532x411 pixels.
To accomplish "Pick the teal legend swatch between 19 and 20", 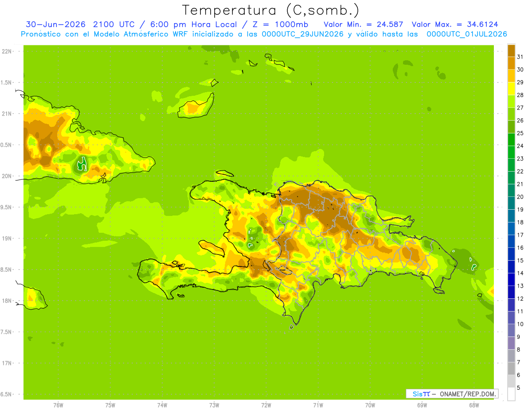I will tap(511, 203).
